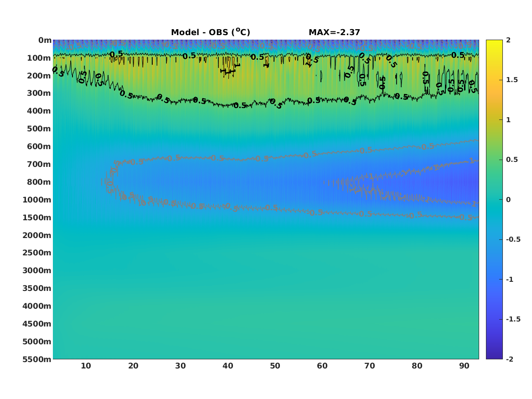Image resolution: width=532 pixels, height=399 pixels.
Task: Click the colorbar tick label '1.5'
Action: (x=512, y=80)
